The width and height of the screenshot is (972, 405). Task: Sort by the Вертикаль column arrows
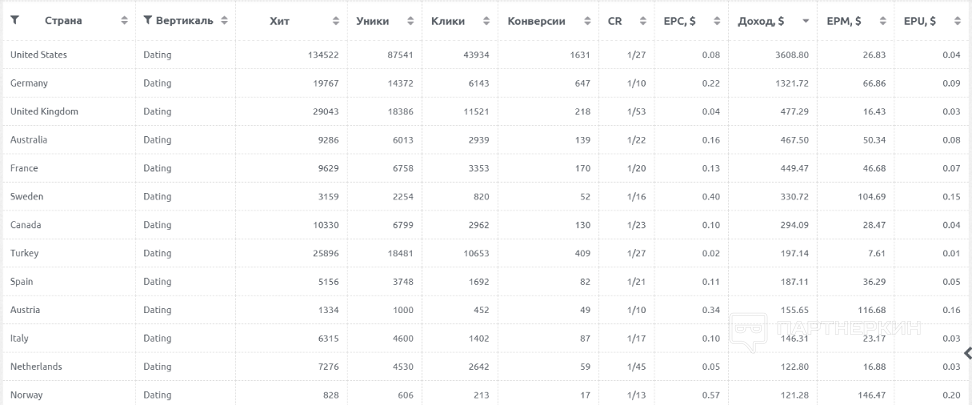(224, 20)
